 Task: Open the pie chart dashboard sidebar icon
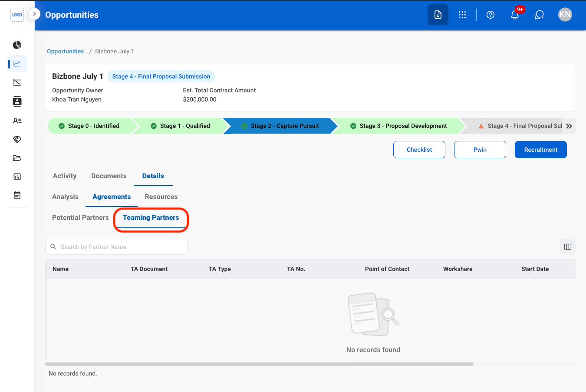[x=17, y=45]
